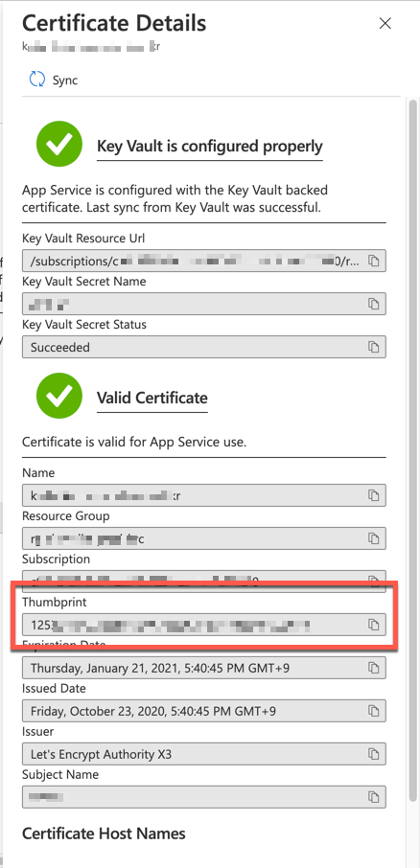
Task: Click the Key Vault is configured properly heading
Action: point(209,147)
